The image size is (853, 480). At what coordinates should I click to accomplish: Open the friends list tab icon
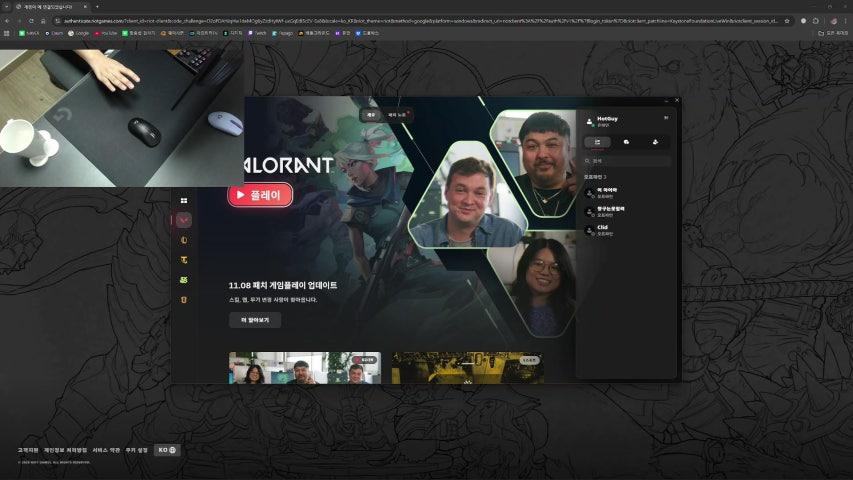[597, 142]
